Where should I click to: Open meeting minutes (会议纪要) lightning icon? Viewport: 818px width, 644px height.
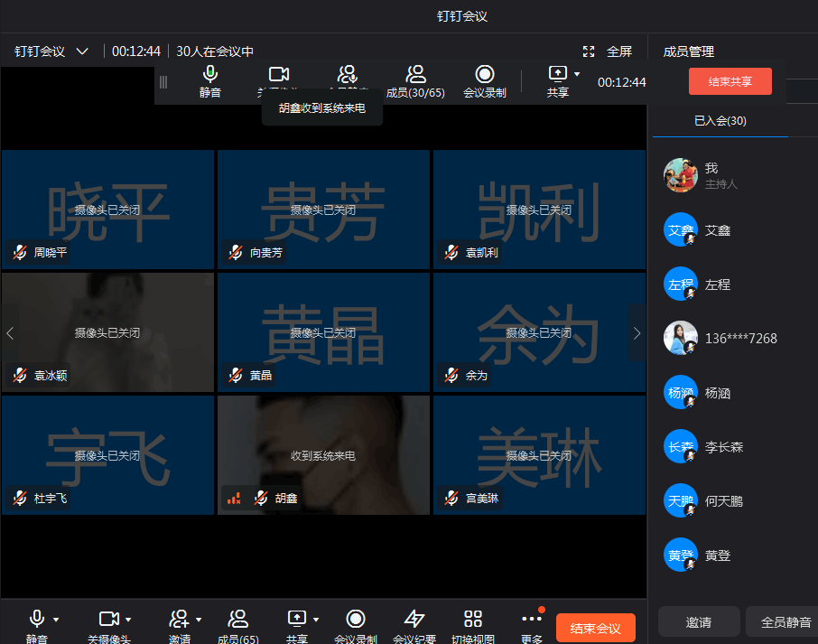[414, 619]
